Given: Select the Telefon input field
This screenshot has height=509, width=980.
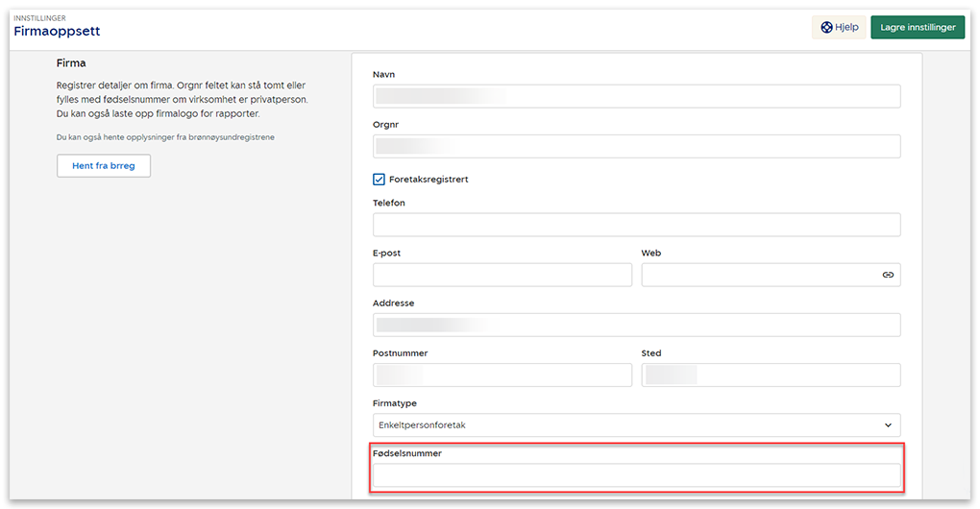Looking at the screenshot, I should pos(635,225).
